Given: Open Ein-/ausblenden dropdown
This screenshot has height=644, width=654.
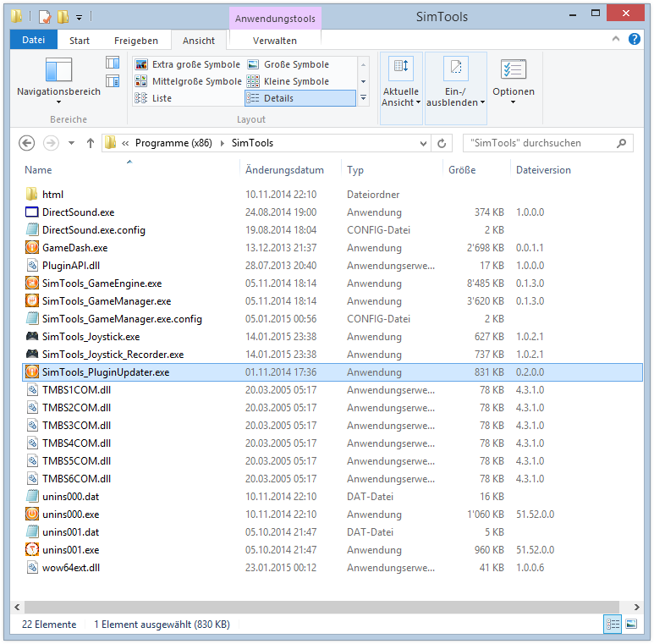Looking at the screenshot, I should click(455, 88).
